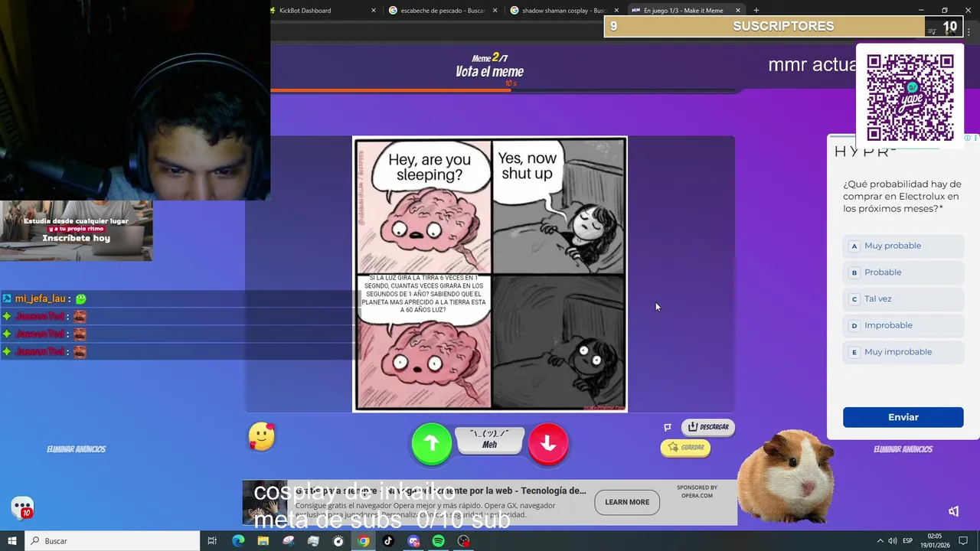Open Spotify from taskbar

[438, 541]
